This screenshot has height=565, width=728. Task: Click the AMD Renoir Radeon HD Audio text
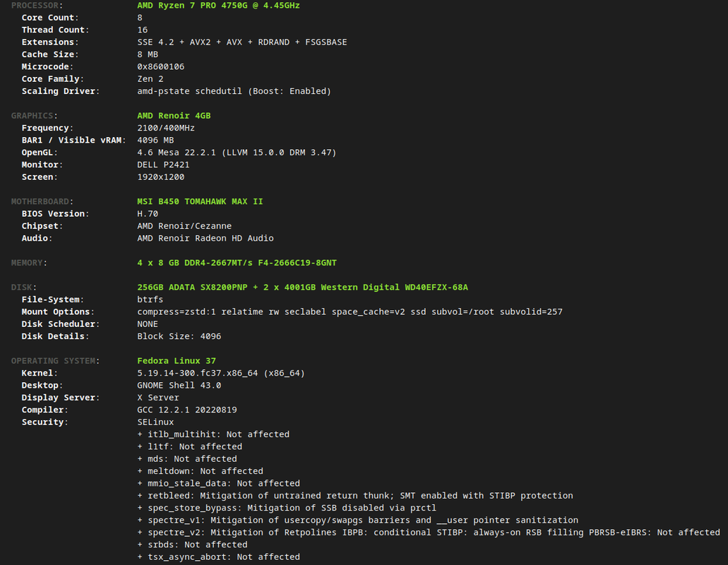point(205,238)
